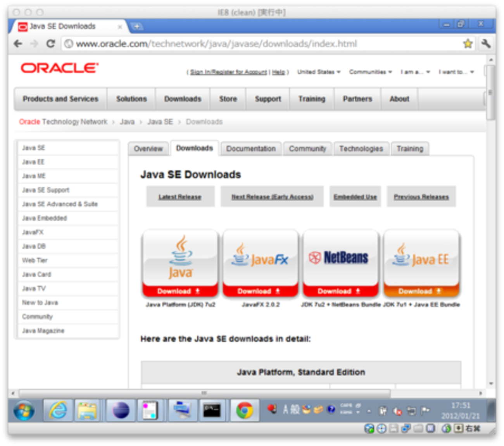Open the Action Center flag icon
The width and height of the screenshot is (504, 446).
tap(425, 410)
